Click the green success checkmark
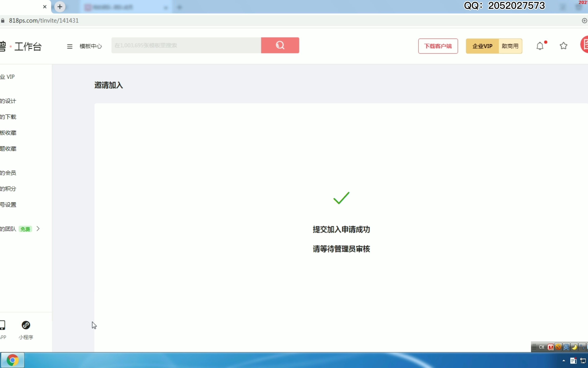This screenshot has width=588, height=368. pyautogui.click(x=341, y=198)
